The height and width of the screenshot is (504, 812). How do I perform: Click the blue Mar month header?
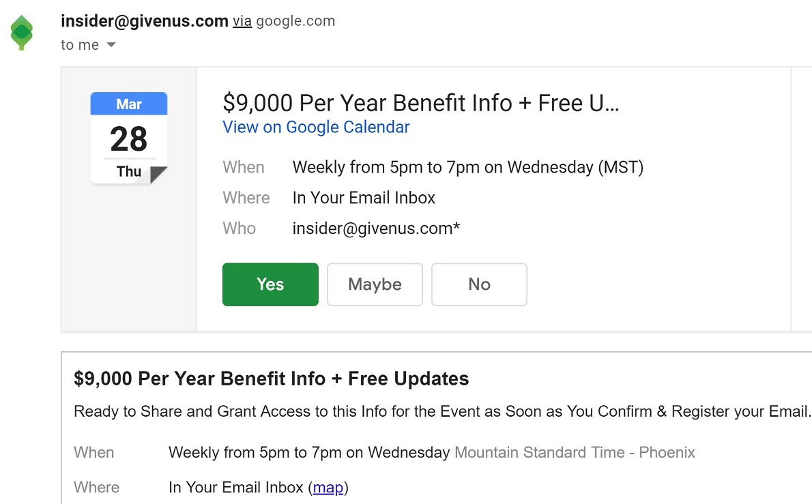(129, 104)
